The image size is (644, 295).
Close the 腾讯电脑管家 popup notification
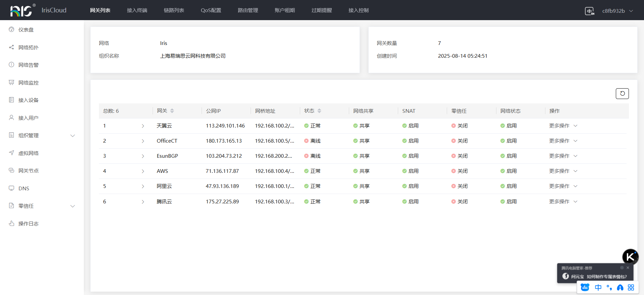(x=628, y=268)
